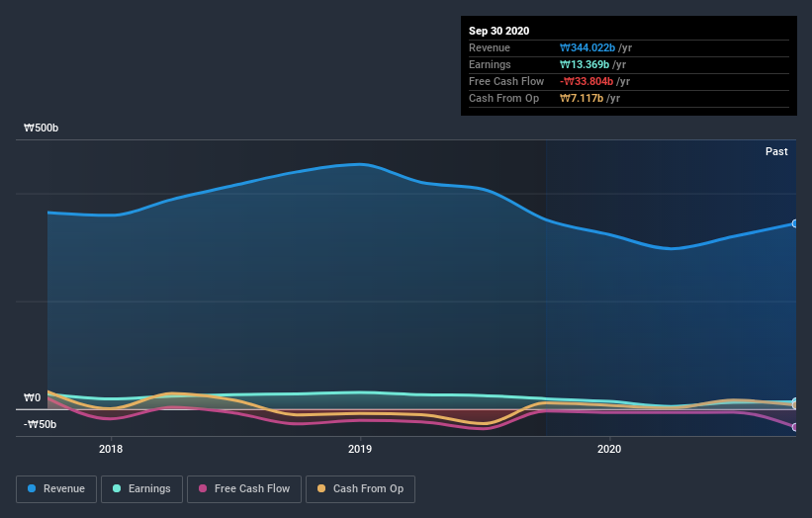Click the Sep 30 2020 tooltip date
The width and height of the screenshot is (812, 518).
[498, 31]
